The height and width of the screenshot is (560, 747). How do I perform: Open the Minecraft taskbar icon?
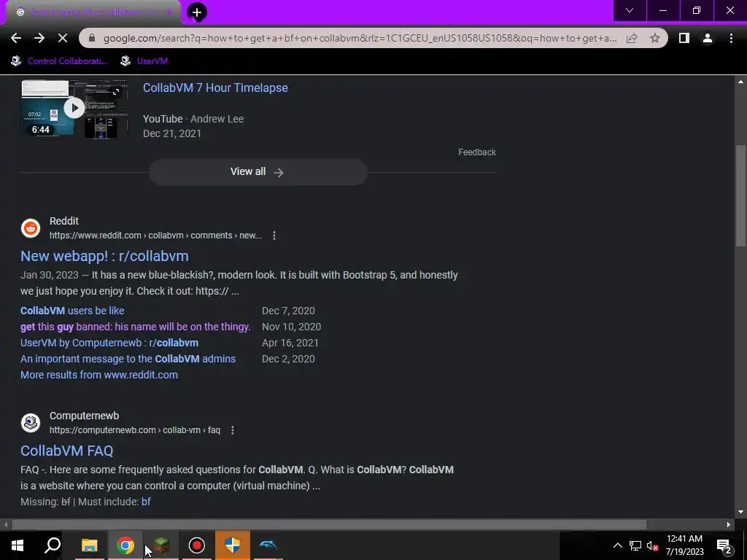click(161, 545)
